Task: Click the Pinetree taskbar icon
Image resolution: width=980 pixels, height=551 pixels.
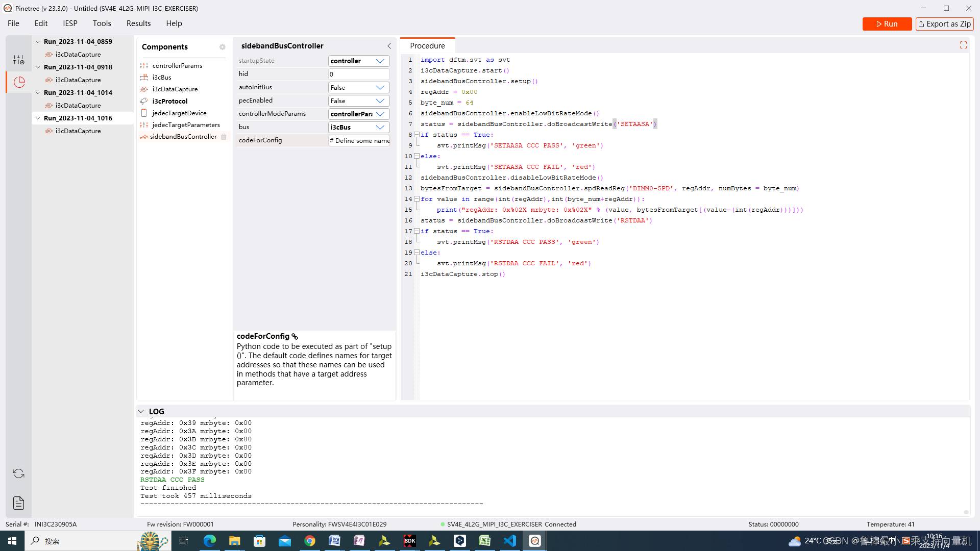Action: pyautogui.click(x=534, y=540)
